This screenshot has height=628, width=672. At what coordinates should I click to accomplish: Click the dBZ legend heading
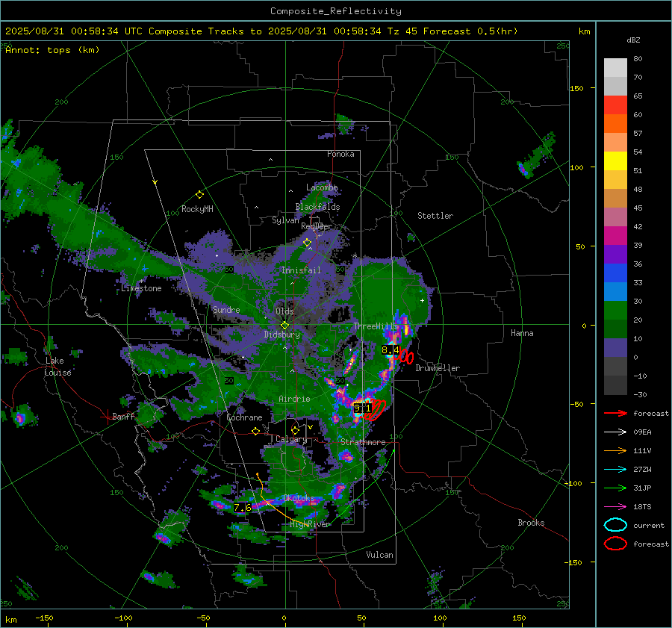[x=633, y=40]
